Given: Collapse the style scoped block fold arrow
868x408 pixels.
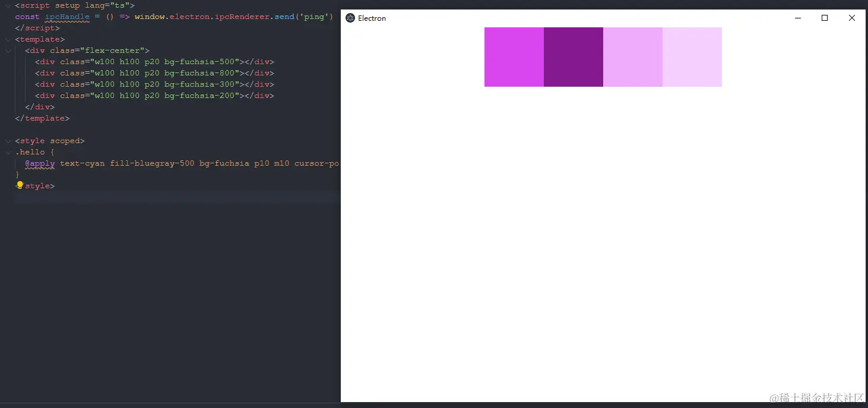Looking at the screenshot, I should [8, 141].
